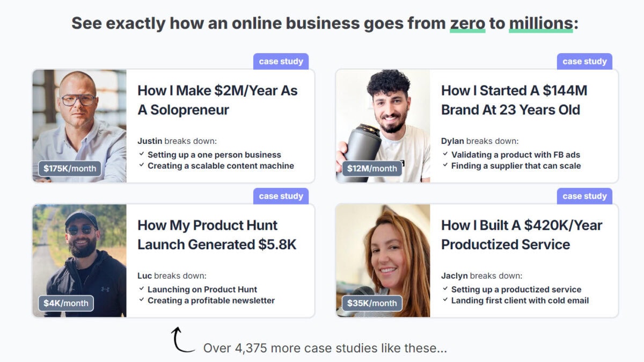Open "How I Make $2M/Year As A Solopreneur"
Viewport: 644px width, 362px height.
(x=217, y=100)
